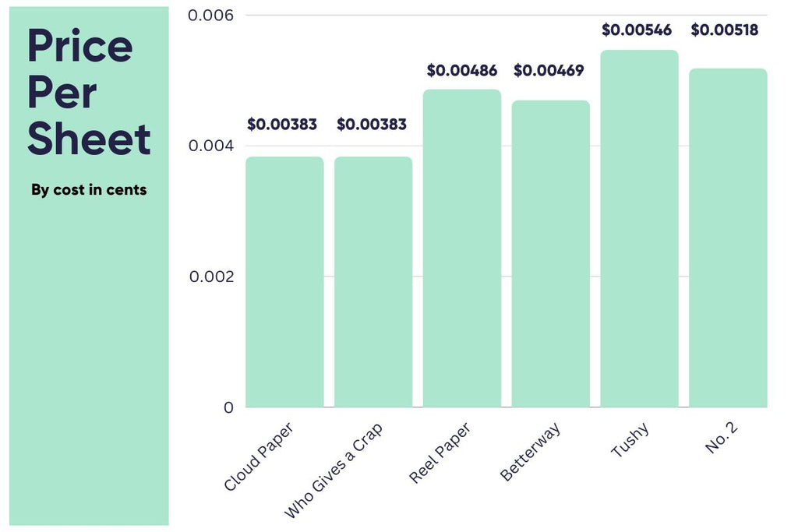Select the Betterway bar
798x532 pixels.
point(550,253)
